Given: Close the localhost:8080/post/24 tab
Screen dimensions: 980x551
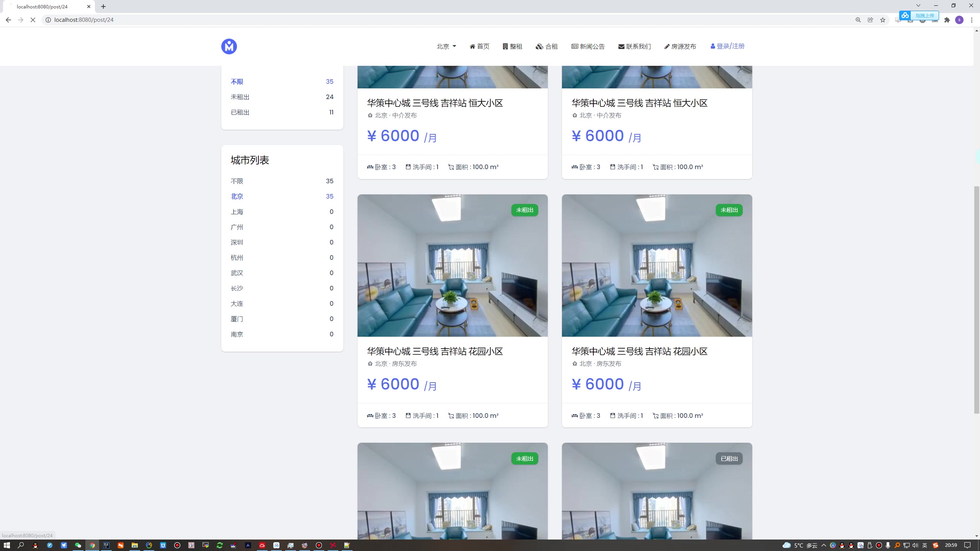Looking at the screenshot, I should pyautogui.click(x=89, y=7).
